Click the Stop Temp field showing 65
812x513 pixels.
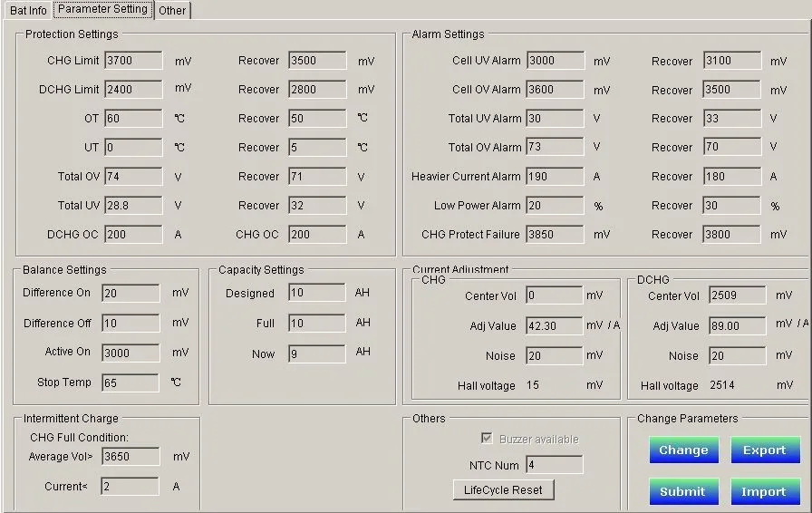pos(130,382)
